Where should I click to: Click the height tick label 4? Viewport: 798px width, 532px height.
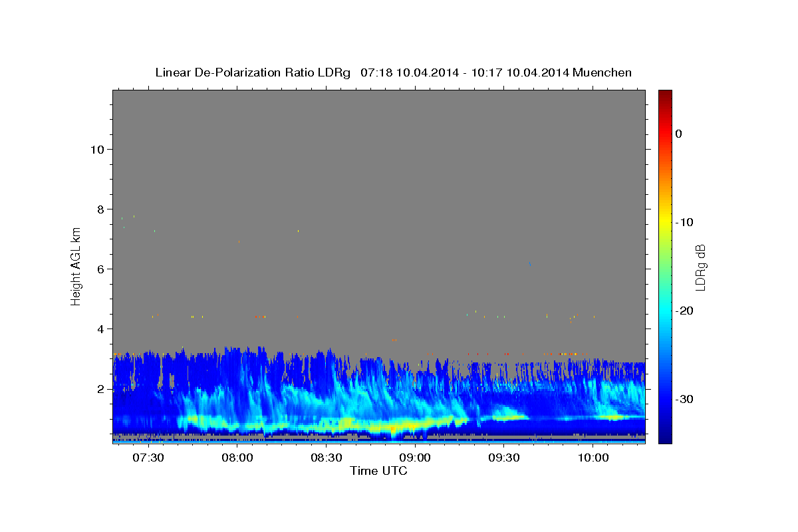(x=100, y=329)
